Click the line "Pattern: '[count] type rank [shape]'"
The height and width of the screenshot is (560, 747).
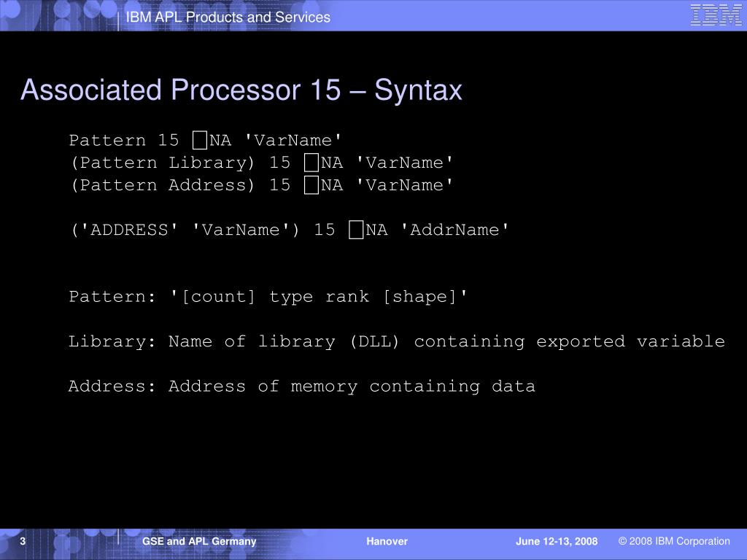pos(268,297)
